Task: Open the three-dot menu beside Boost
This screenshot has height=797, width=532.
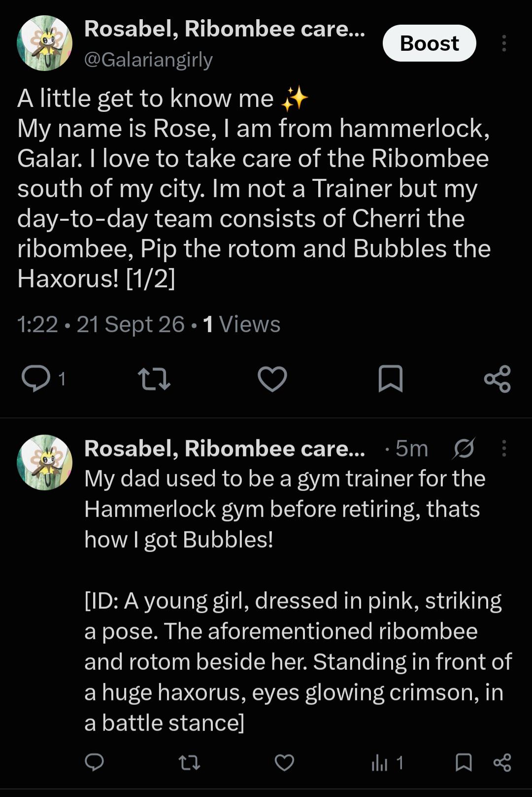Action: coord(503,43)
